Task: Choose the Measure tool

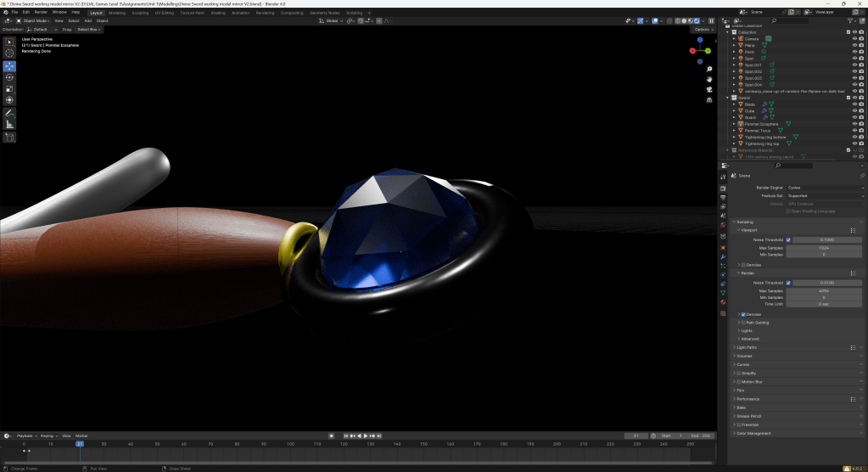Action: (x=9, y=125)
